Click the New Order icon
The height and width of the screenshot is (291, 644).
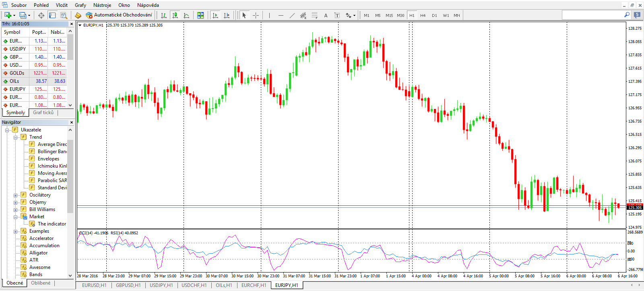(78, 15)
